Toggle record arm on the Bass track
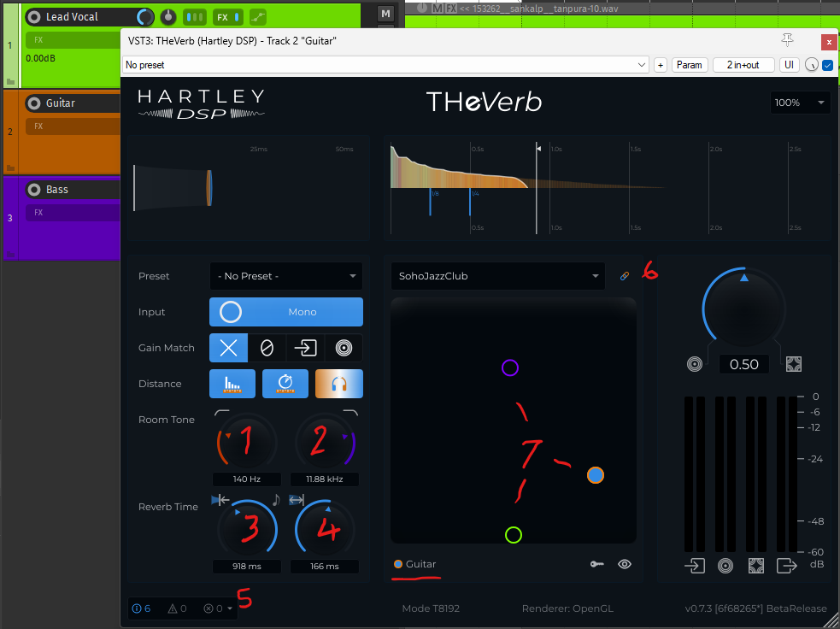Viewport: 840px width, 629px height. [x=33, y=190]
